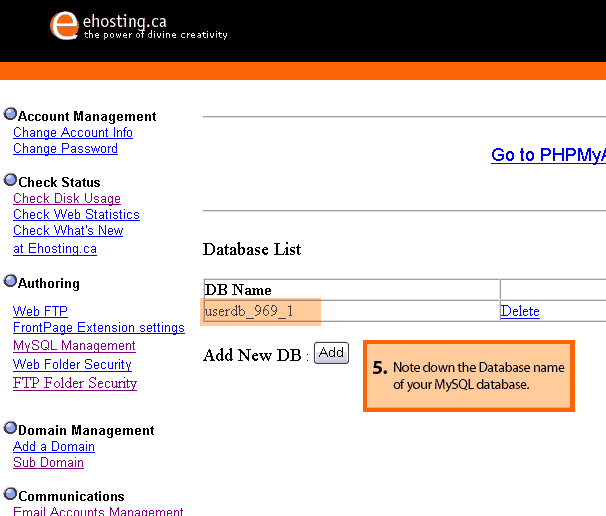The image size is (606, 516).
Task: Click the Check Status section heading
Action: point(59,182)
